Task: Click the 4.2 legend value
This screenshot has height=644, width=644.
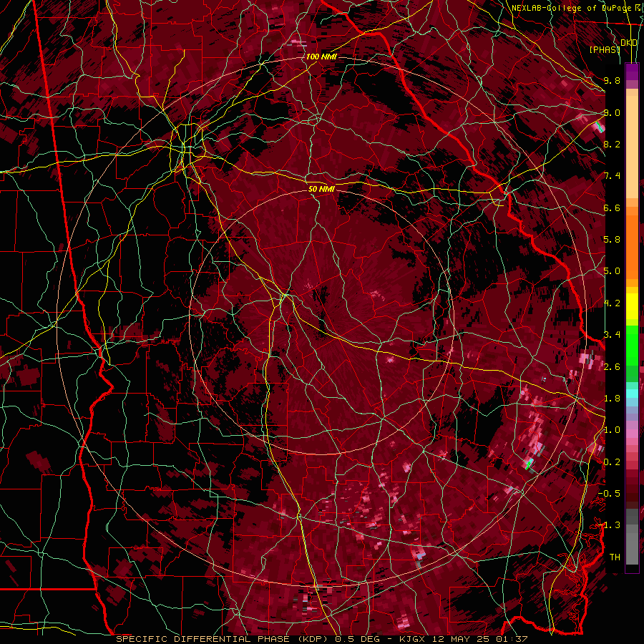Action: point(612,303)
